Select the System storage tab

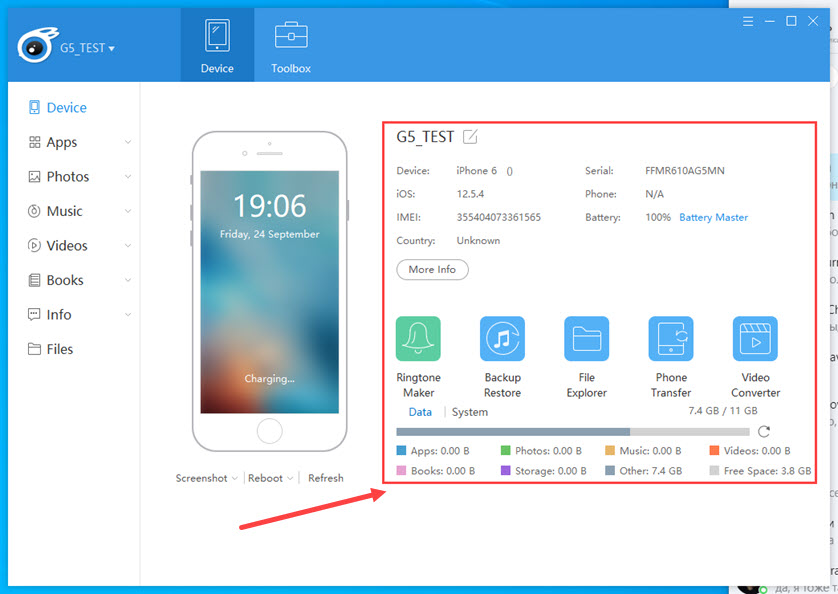click(470, 412)
